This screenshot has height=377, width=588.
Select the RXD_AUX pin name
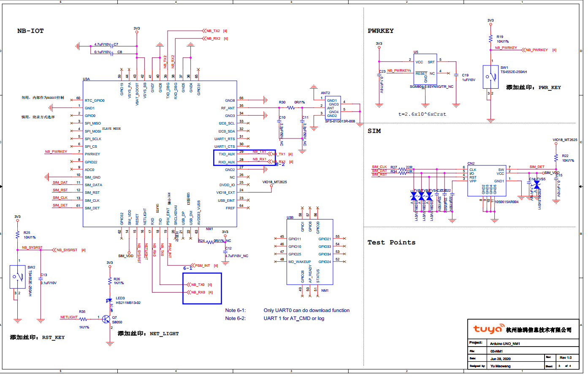tap(227, 162)
